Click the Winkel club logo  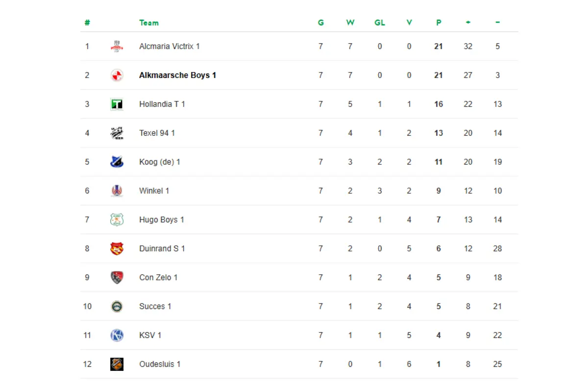pyautogui.click(x=117, y=191)
